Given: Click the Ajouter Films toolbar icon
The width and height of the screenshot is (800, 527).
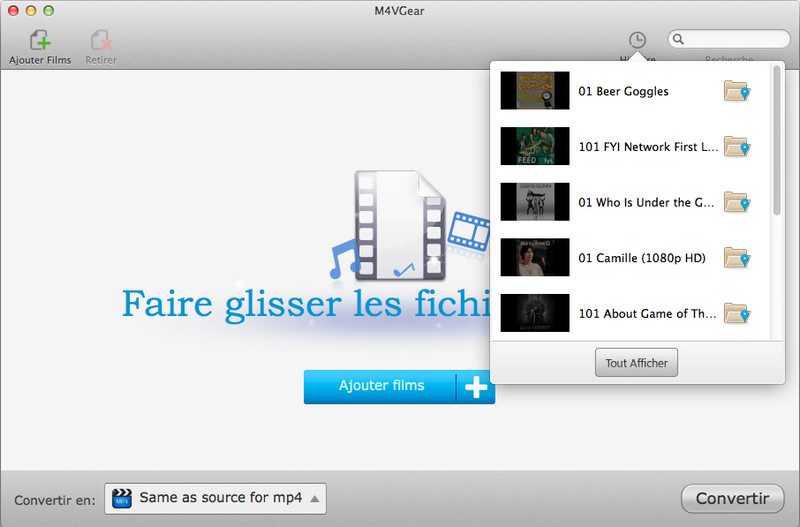Looking at the screenshot, I should click(x=40, y=40).
